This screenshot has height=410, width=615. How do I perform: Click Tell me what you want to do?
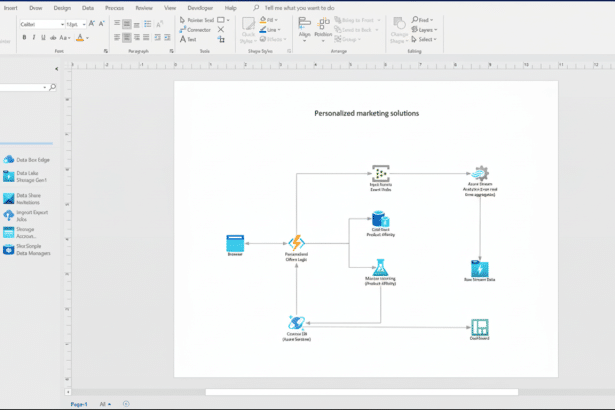pos(299,8)
